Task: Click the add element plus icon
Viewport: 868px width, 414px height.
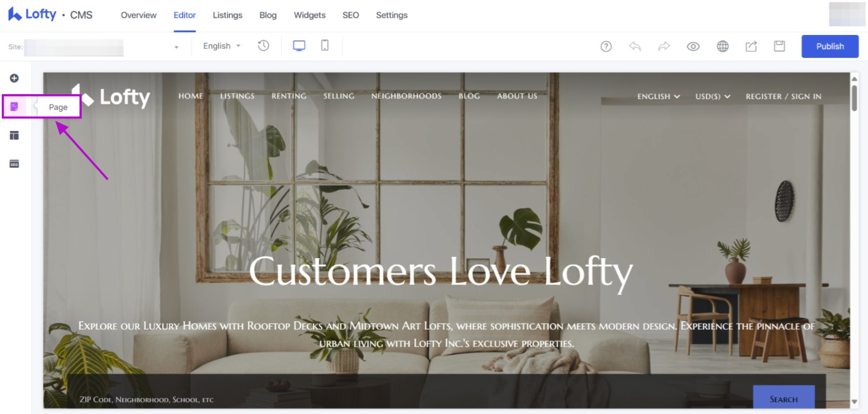Action: point(14,78)
